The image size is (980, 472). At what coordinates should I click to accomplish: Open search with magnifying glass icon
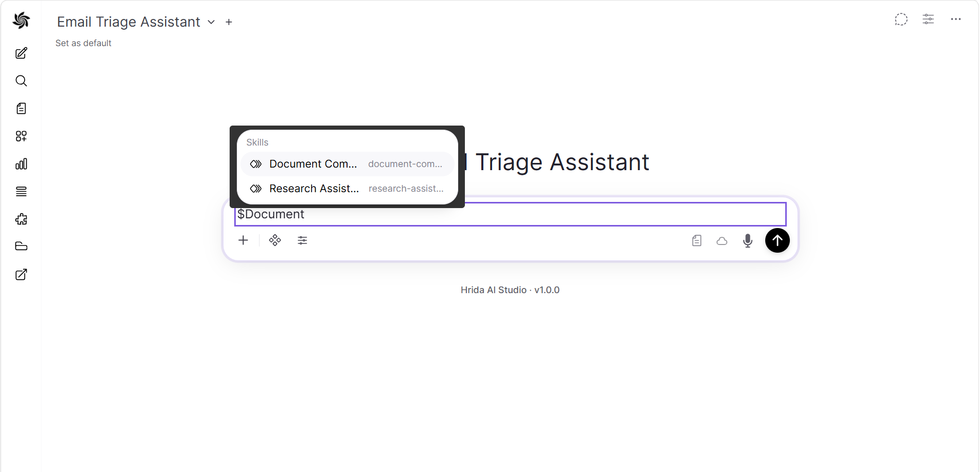[21, 81]
